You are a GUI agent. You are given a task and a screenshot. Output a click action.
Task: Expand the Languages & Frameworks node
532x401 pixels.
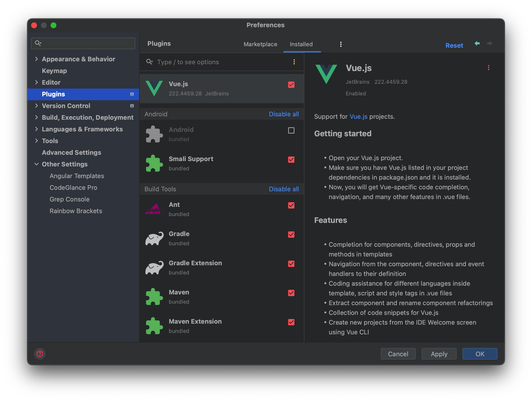[36, 129]
